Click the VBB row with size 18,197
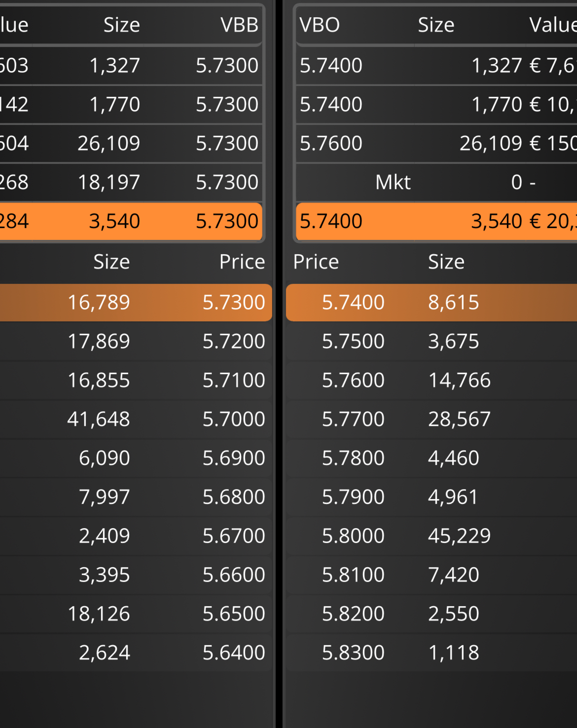The image size is (577, 728). 131,182
